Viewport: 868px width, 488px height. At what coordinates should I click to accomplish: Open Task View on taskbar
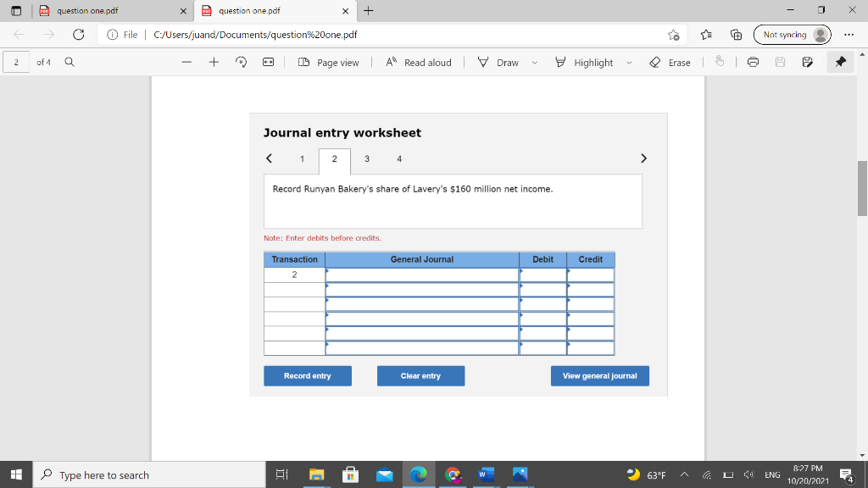[281, 474]
